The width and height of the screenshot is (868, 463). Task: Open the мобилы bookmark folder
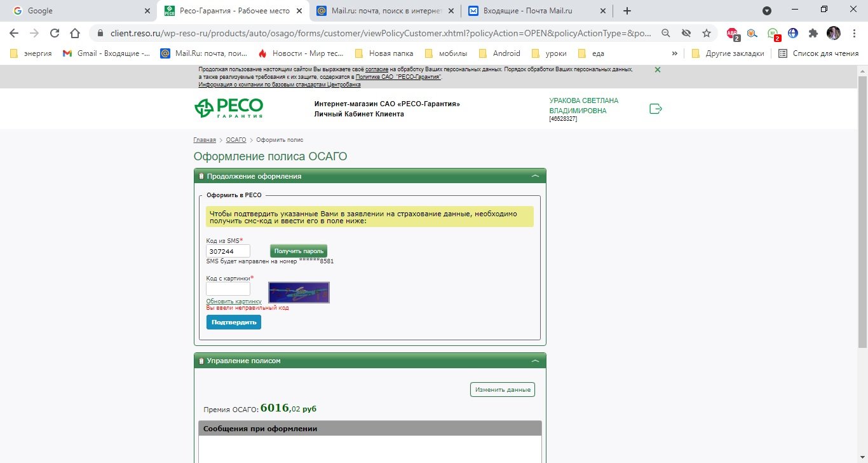point(446,53)
